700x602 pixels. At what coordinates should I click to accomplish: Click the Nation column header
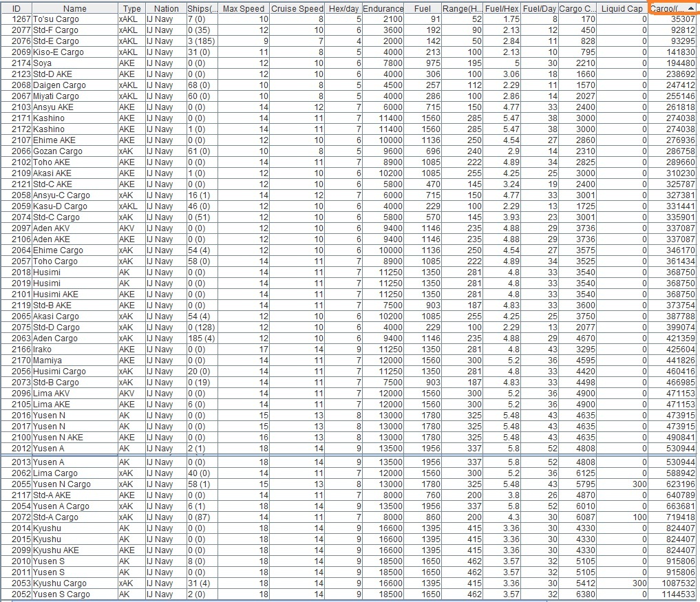pyautogui.click(x=166, y=8)
